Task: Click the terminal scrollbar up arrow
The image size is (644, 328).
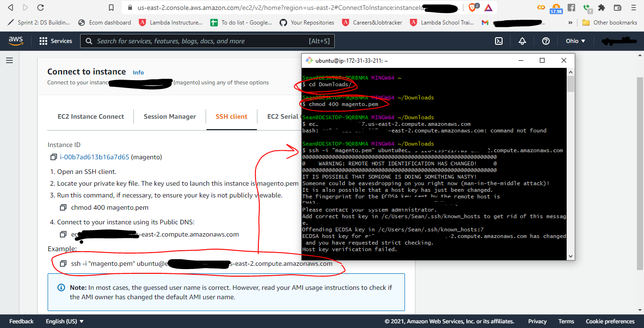Action: click(x=570, y=72)
